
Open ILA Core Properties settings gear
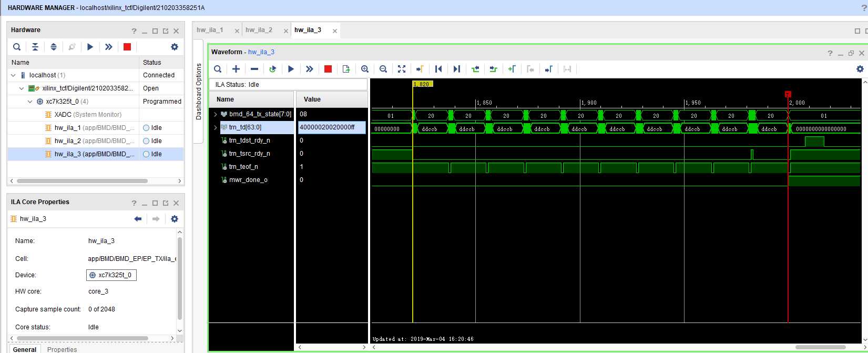click(175, 219)
